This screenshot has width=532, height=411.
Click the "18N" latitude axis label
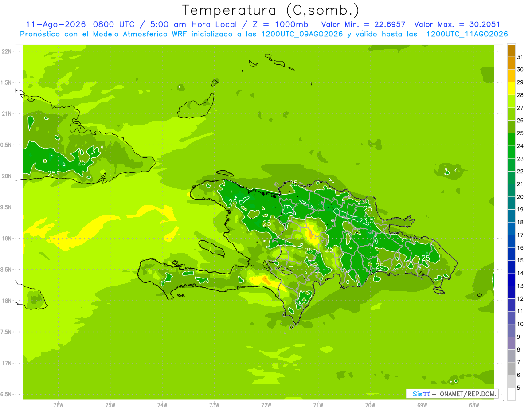point(7,301)
